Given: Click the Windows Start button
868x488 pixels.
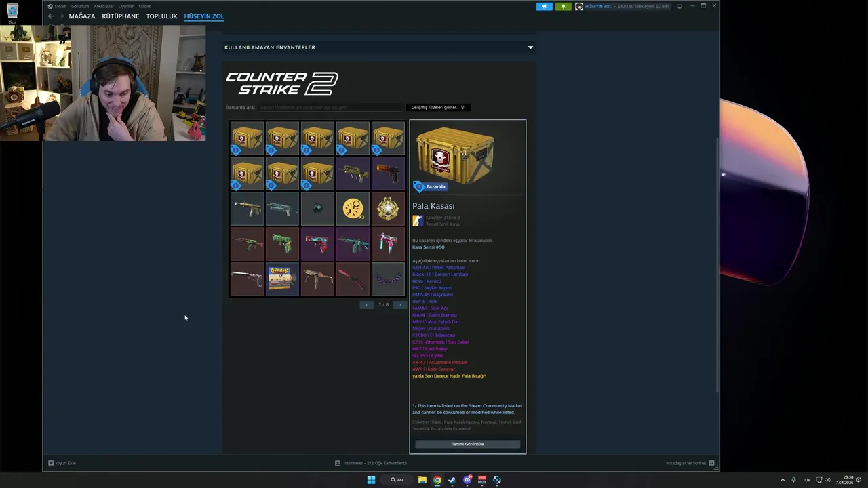Looking at the screenshot, I should tap(371, 480).
